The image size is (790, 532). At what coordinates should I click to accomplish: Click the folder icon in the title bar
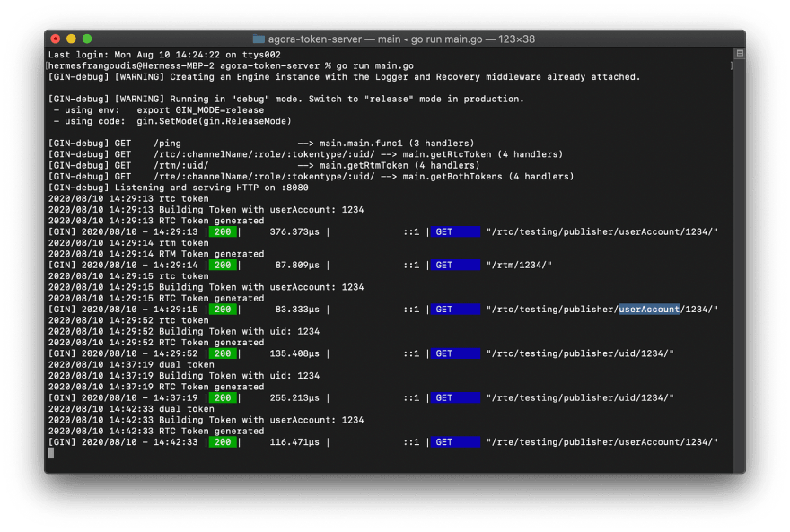[x=259, y=39]
